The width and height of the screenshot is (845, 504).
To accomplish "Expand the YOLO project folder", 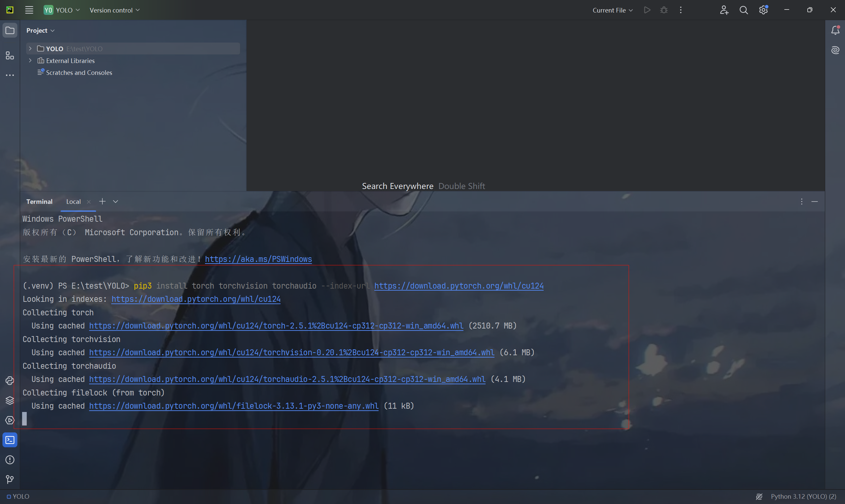I will pos(30,48).
